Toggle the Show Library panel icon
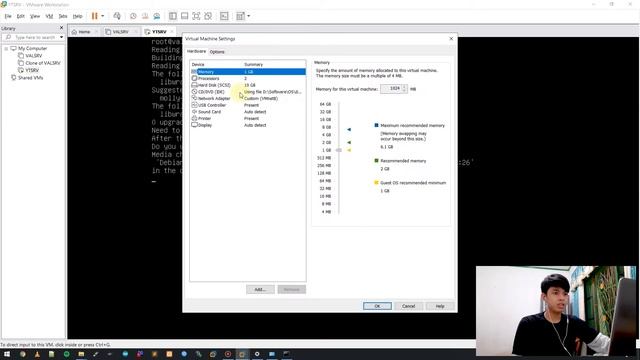The height and width of the screenshot is (360, 640). point(173,16)
